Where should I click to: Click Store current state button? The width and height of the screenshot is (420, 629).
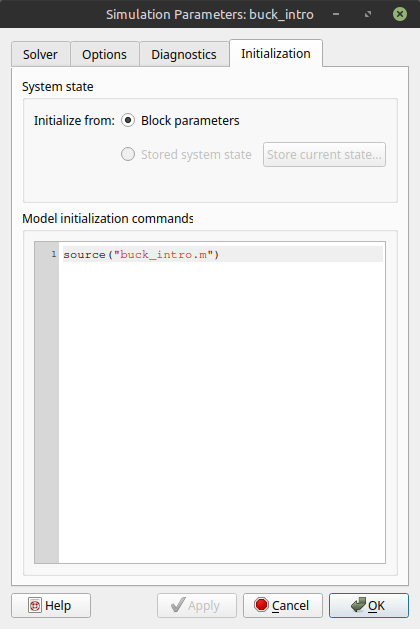tap(324, 154)
